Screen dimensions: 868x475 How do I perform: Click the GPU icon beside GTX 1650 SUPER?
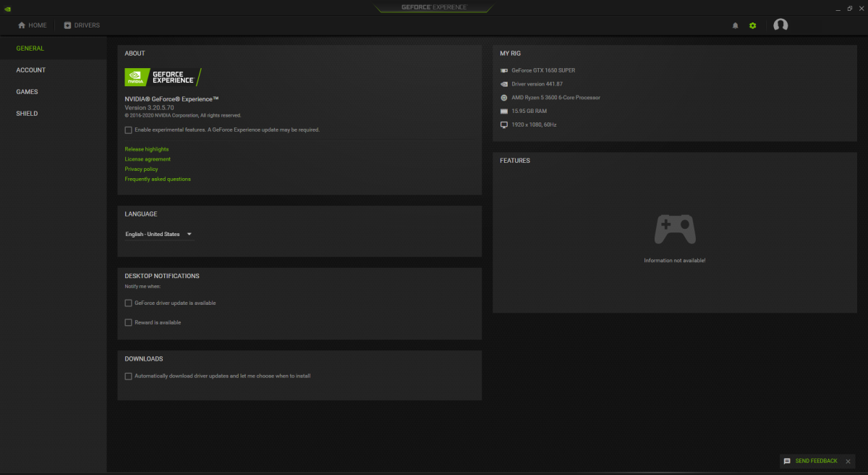(504, 70)
